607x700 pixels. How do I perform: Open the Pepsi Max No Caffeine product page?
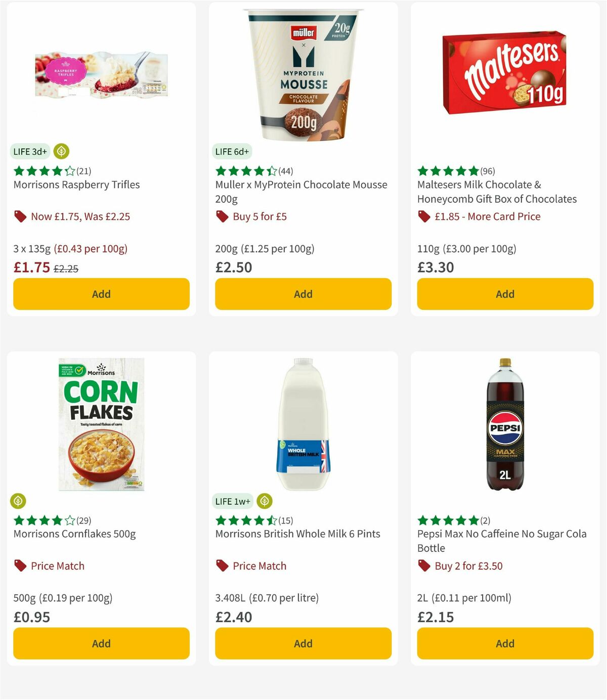[501, 533]
